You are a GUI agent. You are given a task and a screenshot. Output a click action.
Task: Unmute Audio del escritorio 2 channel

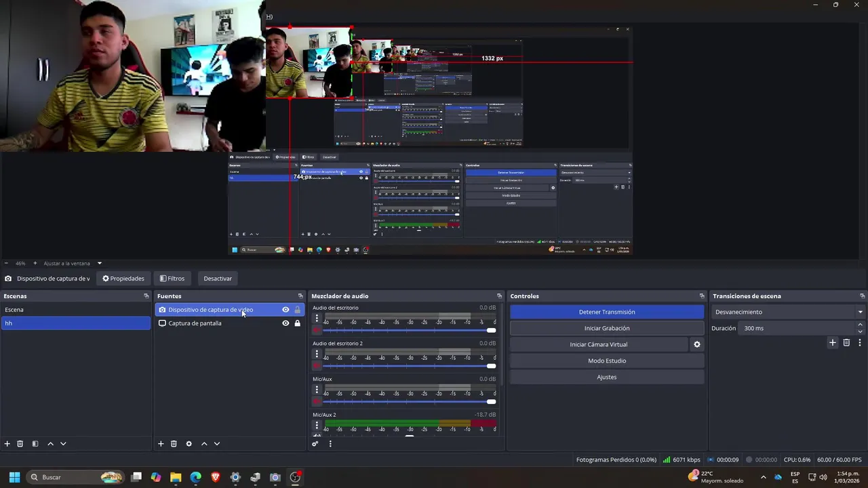pyautogui.click(x=317, y=366)
